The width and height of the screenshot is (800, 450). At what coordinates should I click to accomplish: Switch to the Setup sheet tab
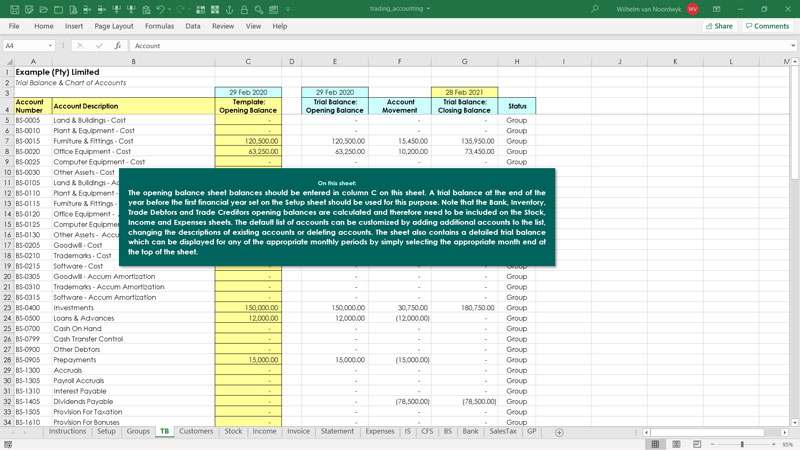pos(106,432)
